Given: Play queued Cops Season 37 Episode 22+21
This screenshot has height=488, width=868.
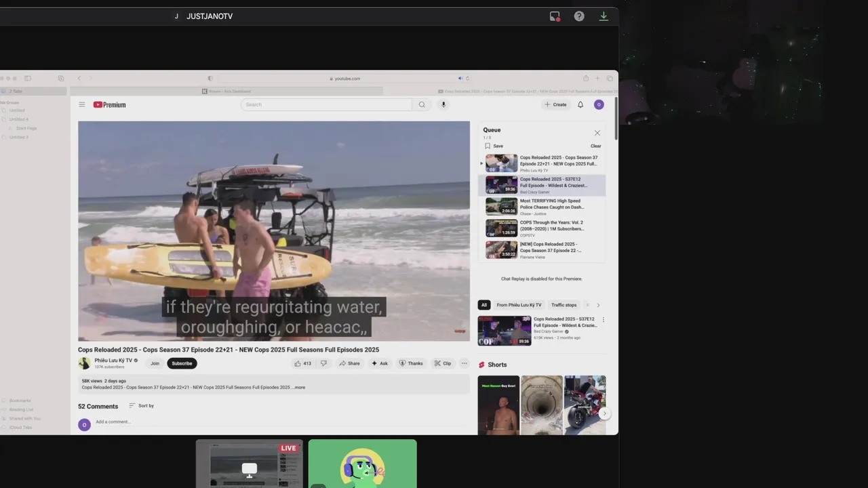Looking at the screenshot, I should [542, 163].
